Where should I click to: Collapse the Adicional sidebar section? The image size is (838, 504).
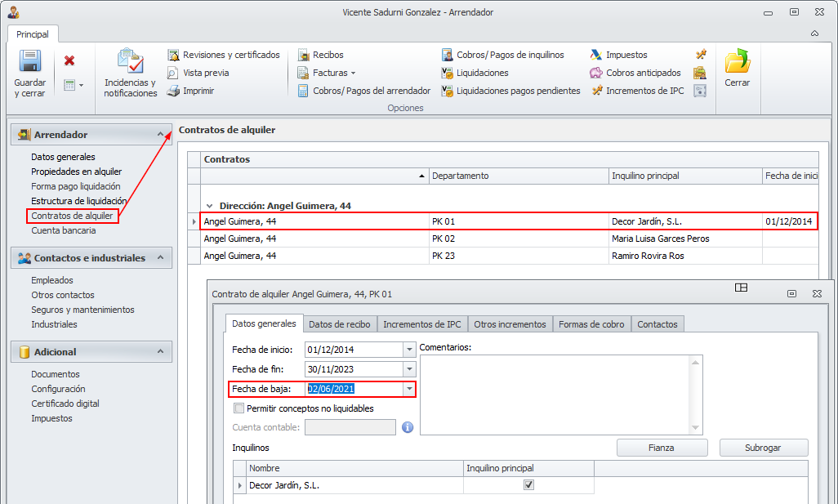(160, 352)
